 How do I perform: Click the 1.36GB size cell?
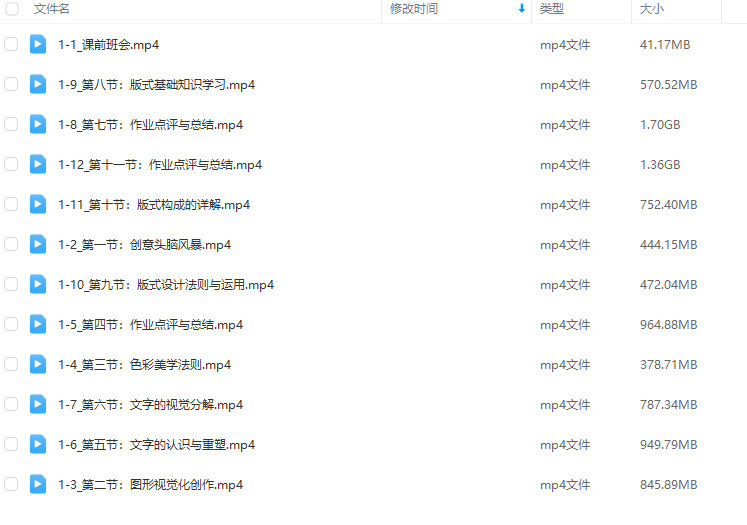660,165
